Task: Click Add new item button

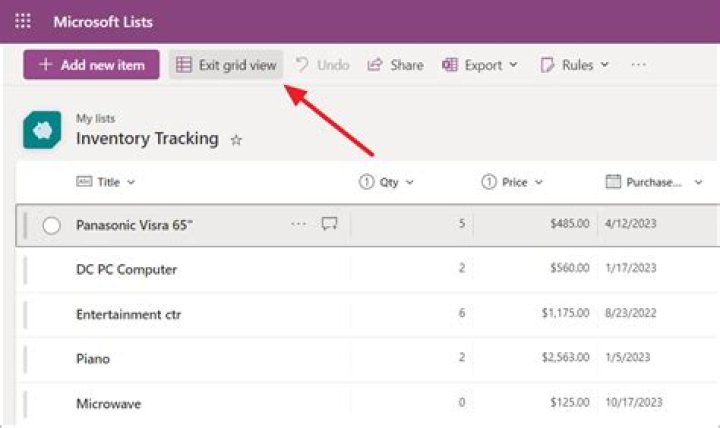Action: tap(91, 65)
